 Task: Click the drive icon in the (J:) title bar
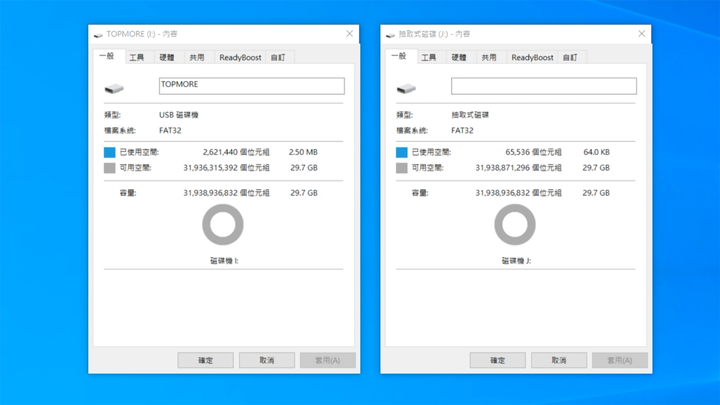pos(390,35)
